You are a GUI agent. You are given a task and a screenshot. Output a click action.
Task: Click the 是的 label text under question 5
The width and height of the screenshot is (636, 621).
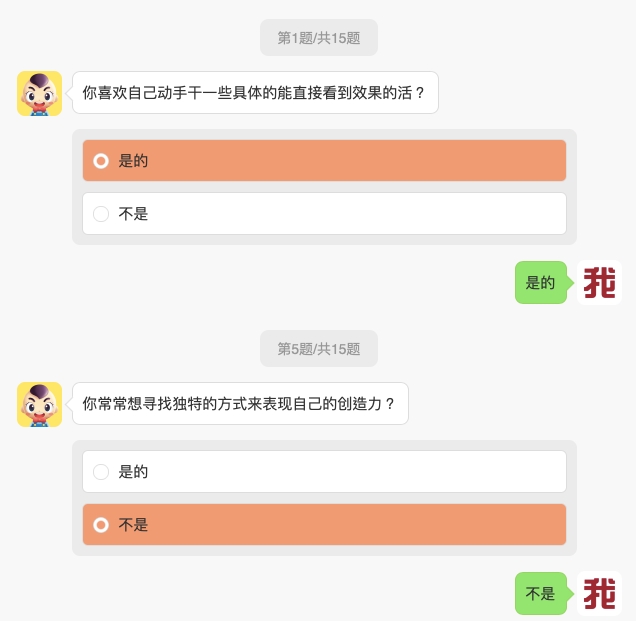pos(133,471)
